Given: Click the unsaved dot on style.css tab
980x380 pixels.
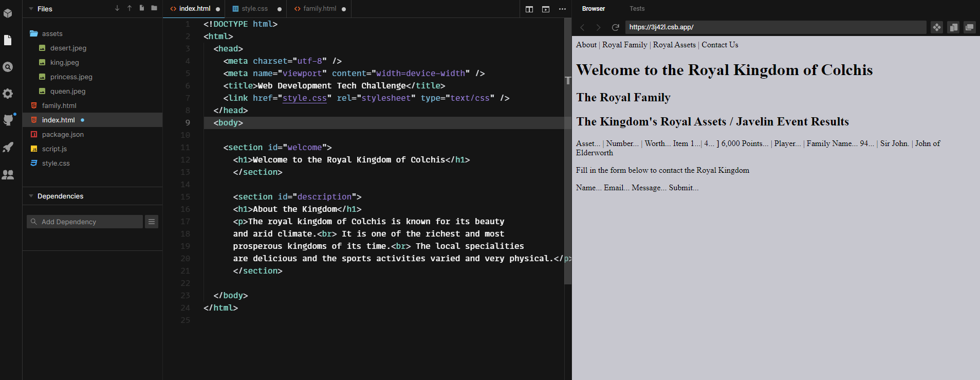Looking at the screenshot, I should click(280, 9).
